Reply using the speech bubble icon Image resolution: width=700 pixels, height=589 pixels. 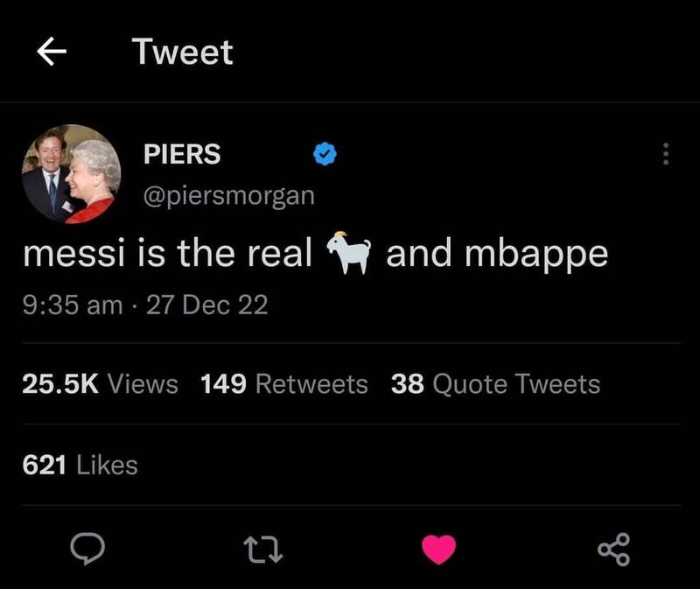(88, 549)
